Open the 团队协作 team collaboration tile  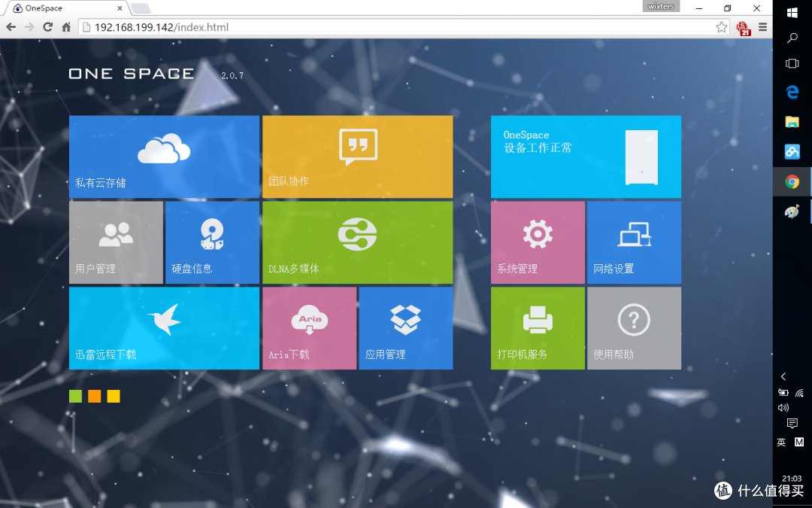[x=357, y=157]
